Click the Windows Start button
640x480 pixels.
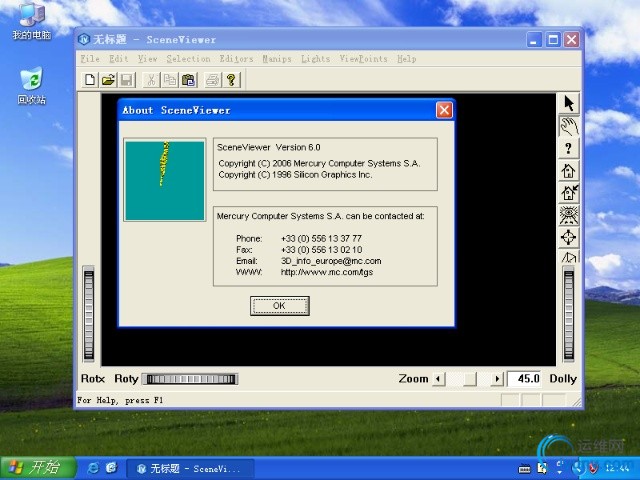(x=39, y=468)
